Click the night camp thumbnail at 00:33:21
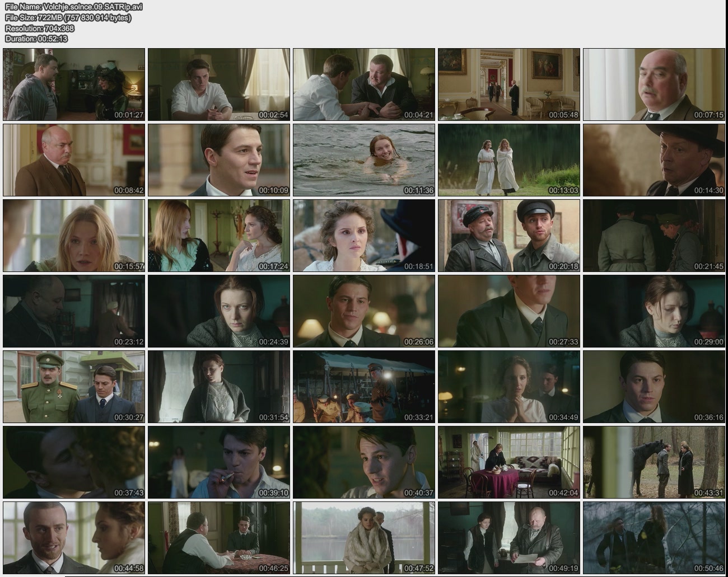This screenshot has width=728, height=577. [364, 386]
